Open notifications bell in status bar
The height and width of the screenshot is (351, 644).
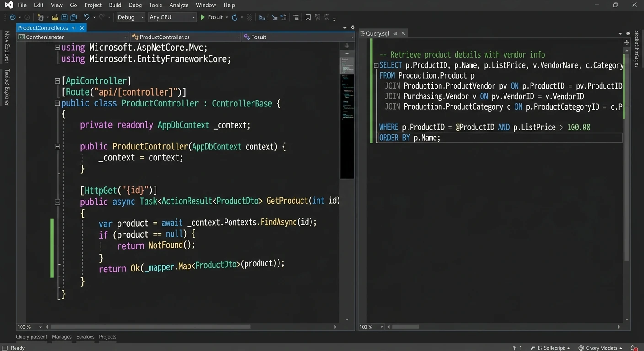click(x=633, y=348)
